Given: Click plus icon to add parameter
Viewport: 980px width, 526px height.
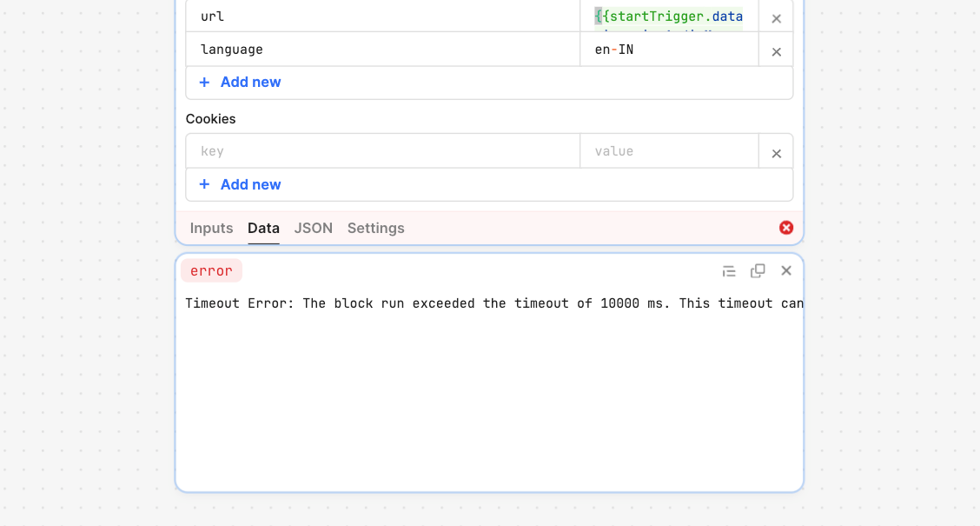Looking at the screenshot, I should tap(204, 82).
